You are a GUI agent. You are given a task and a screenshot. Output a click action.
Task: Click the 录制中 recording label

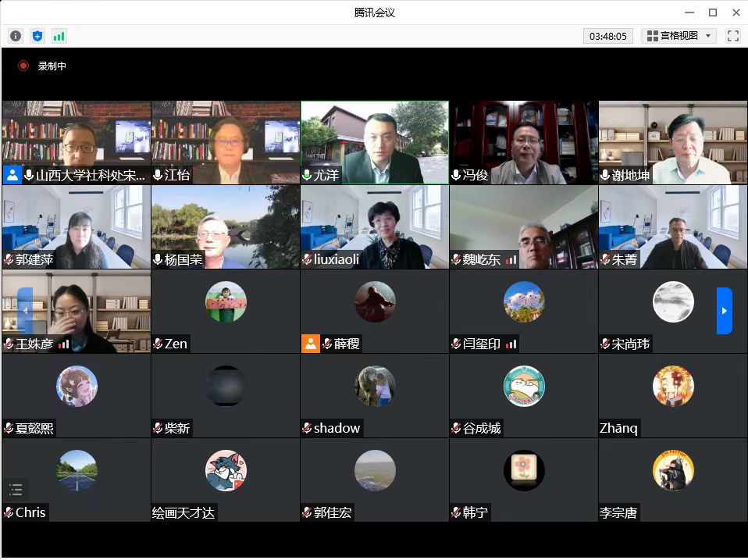(x=52, y=66)
